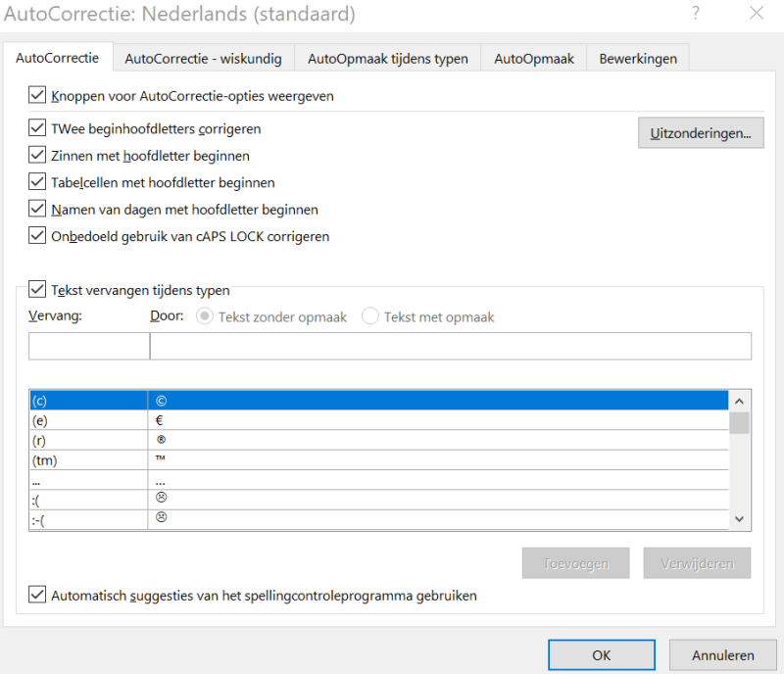Click the Help question mark icon
The image size is (784, 674).
(696, 14)
